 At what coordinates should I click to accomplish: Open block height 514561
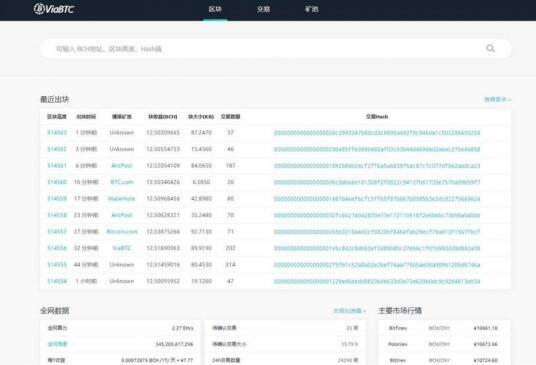(57, 165)
